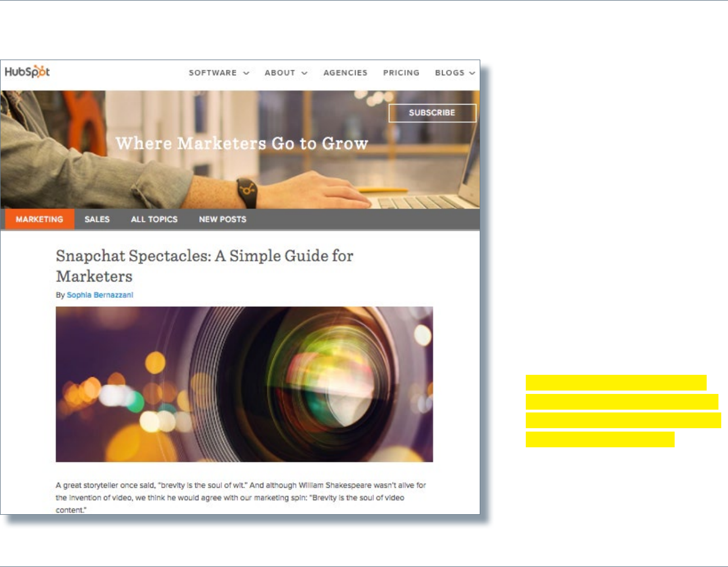This screenshot has height=567, width=728.
Task: Open the Agencies page
Action: click(x=345, y=73)
